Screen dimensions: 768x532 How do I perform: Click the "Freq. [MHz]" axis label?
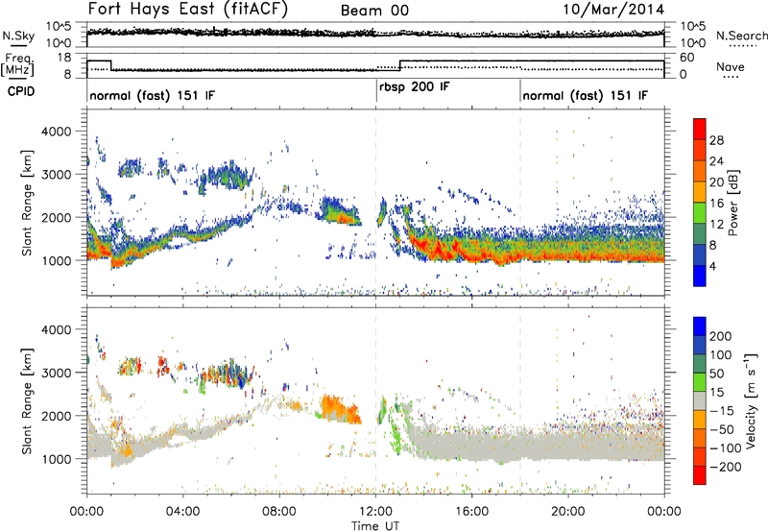coord(17,65)
